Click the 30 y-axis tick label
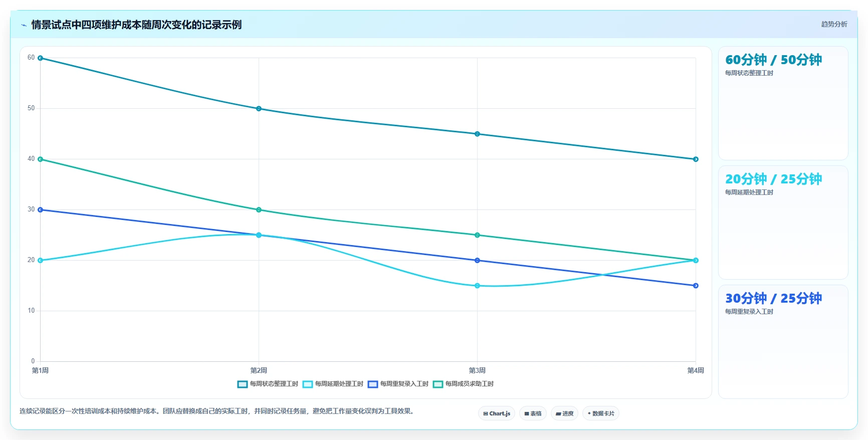Image resolution: width=868 pixels, height=440 pixels. point(31,209)
